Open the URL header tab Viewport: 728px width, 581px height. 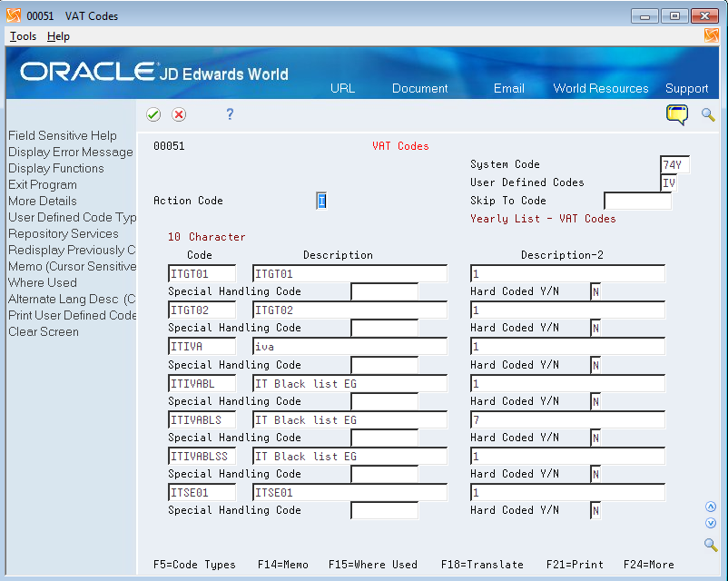tap(342, 88)
